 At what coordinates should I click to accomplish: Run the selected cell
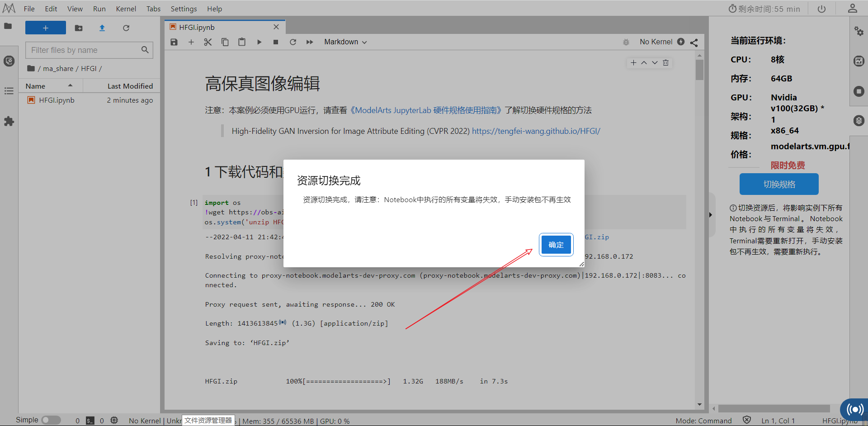pyautogui.click(x=259, y=42)
